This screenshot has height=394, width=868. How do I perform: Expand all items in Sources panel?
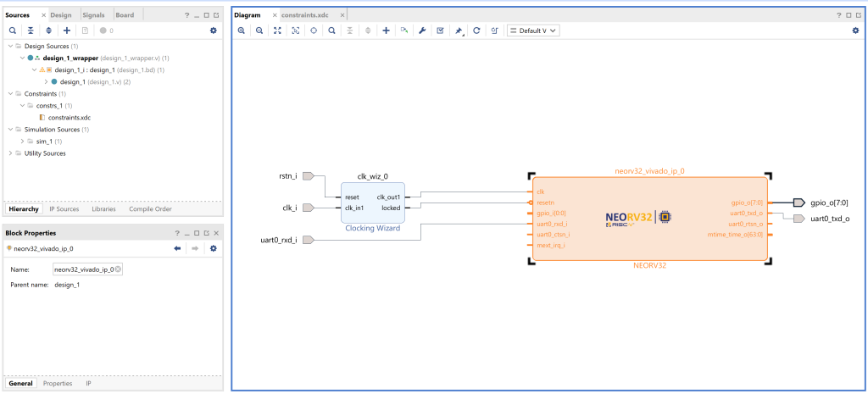pyautogui.click(x=48, y=31)
